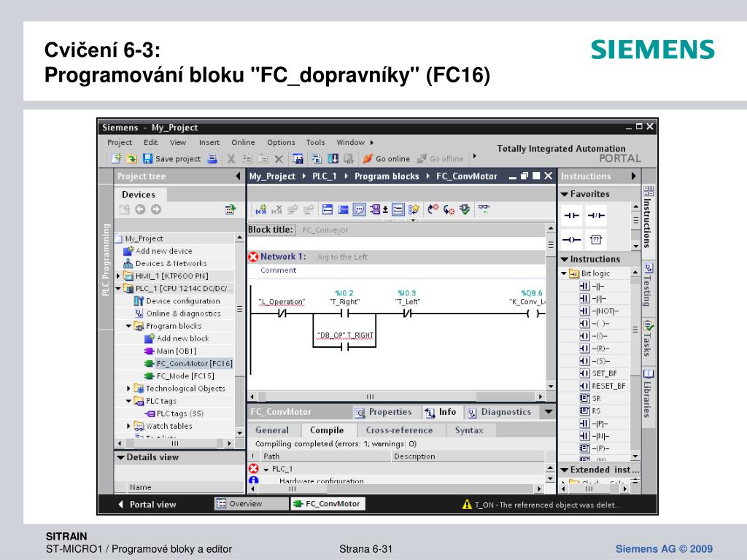Open the Tasks side tab

[649, 338]
